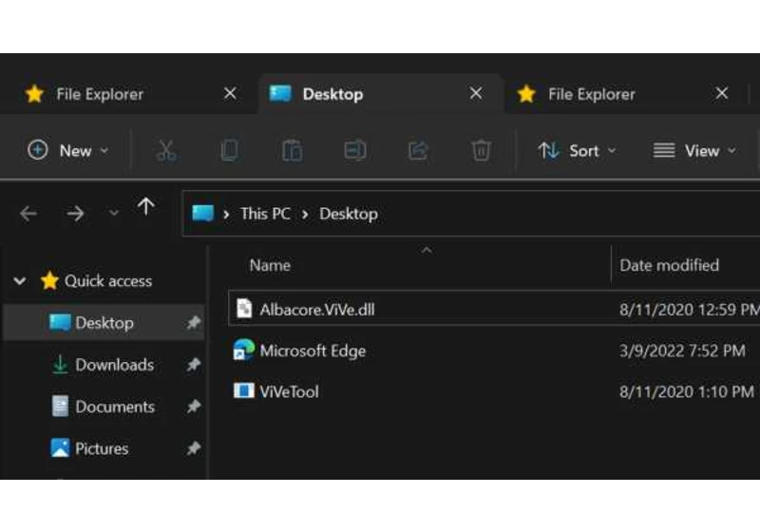Select Desktop in Quick access sidebar
The height and width of the screenshot is (532, 760).
104,323
